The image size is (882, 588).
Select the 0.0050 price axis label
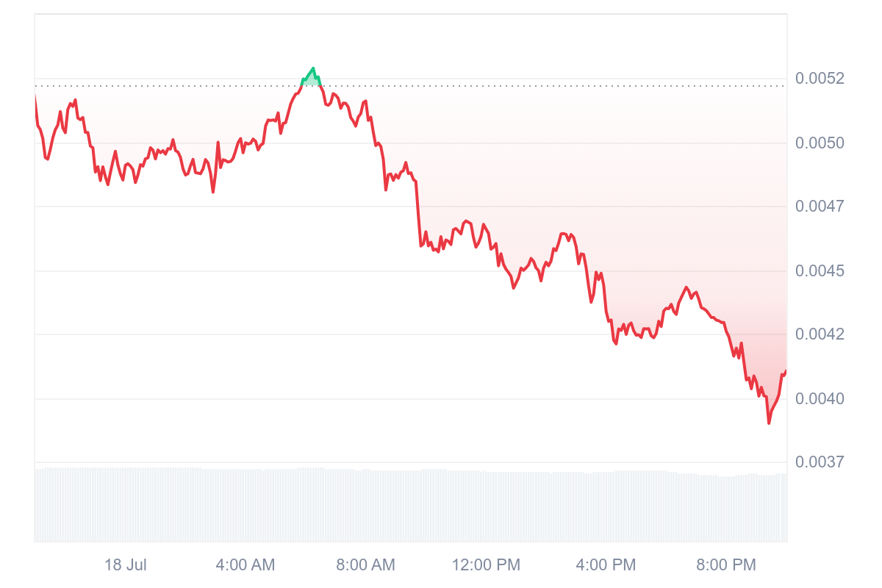[820, 143]
